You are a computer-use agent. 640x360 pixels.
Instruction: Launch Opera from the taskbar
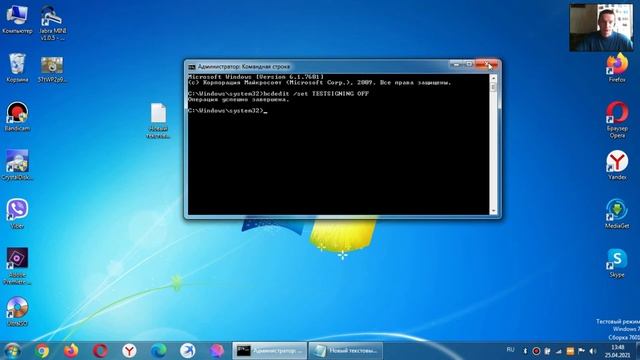(x=100, y=351)
